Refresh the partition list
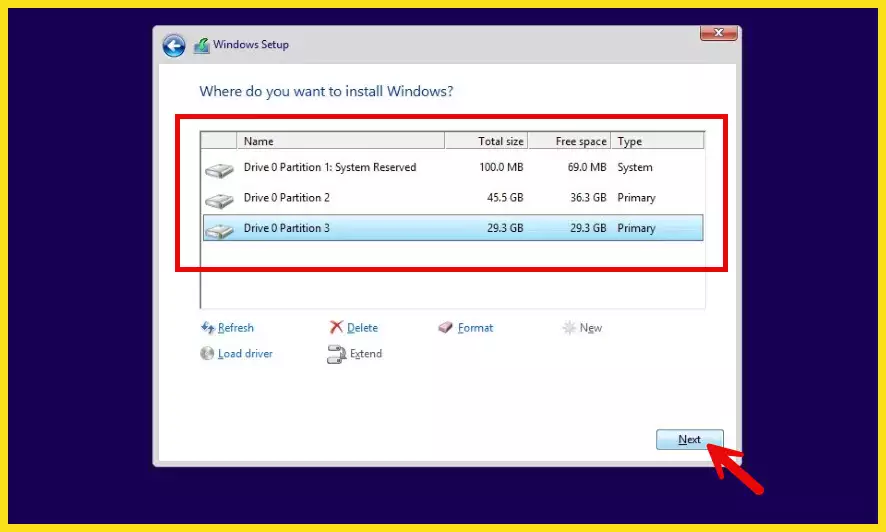 click(236, 328)
